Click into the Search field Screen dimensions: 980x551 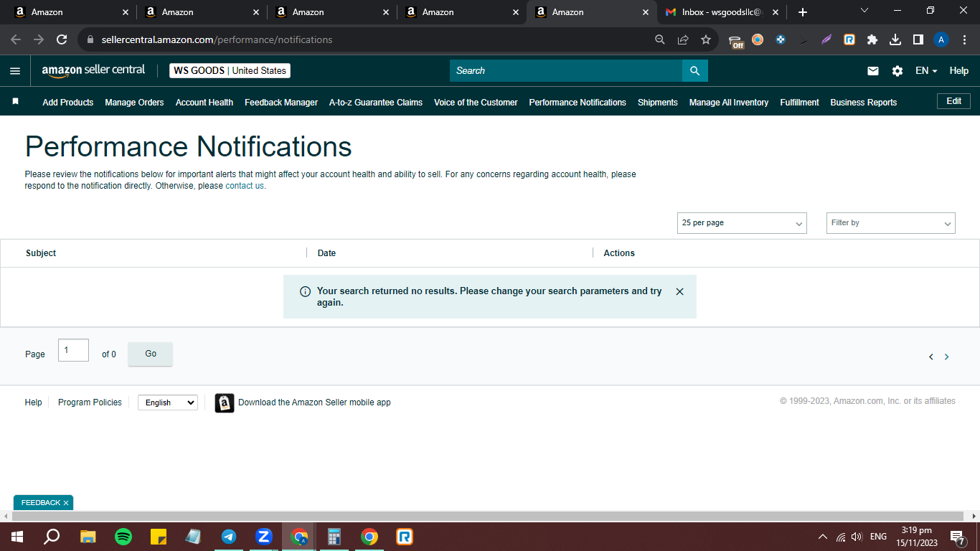click(x=566, y=70)
